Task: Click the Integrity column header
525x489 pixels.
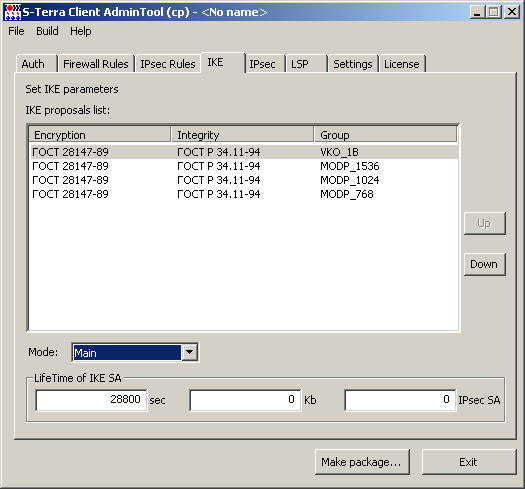Action: (242, 135)
